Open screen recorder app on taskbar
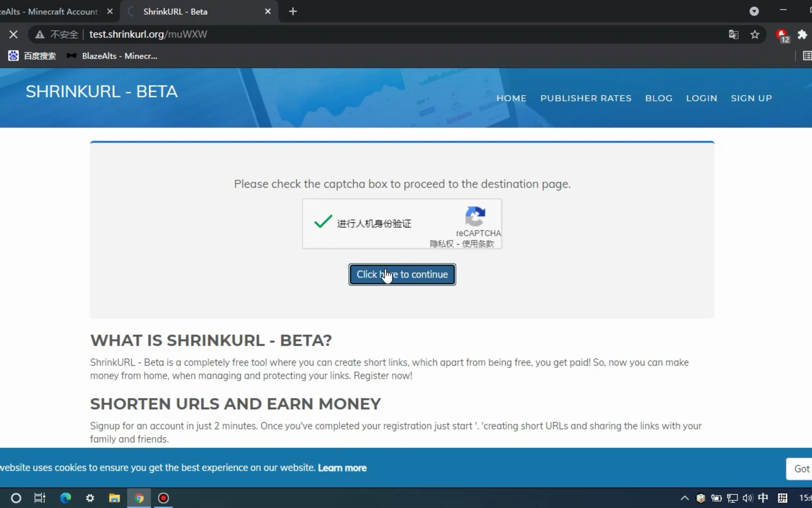Viewport: 812px width, 508px height. (163, 498)
